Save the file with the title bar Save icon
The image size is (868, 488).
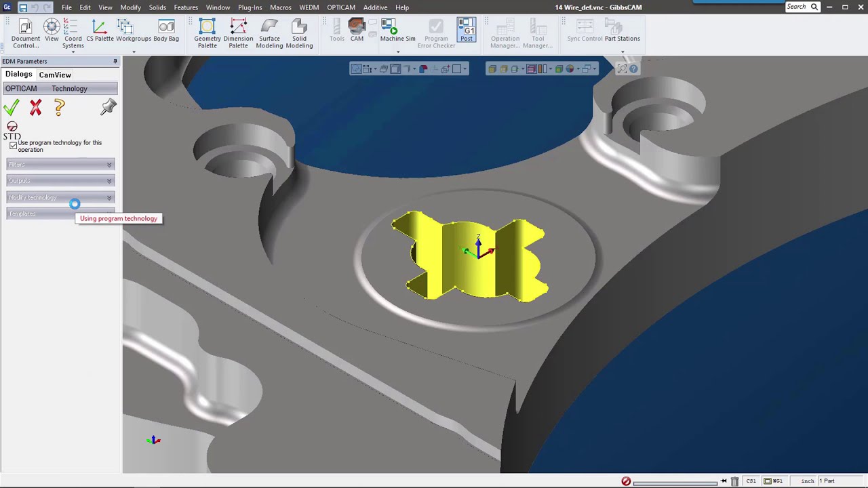coord(22,7)
